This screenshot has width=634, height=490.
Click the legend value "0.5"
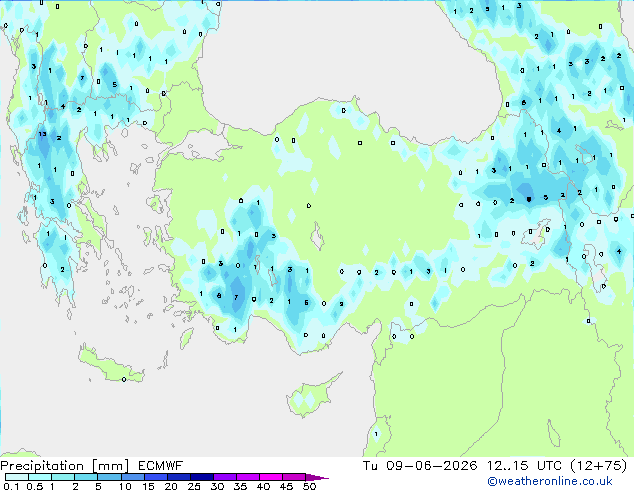click(35, 486)
